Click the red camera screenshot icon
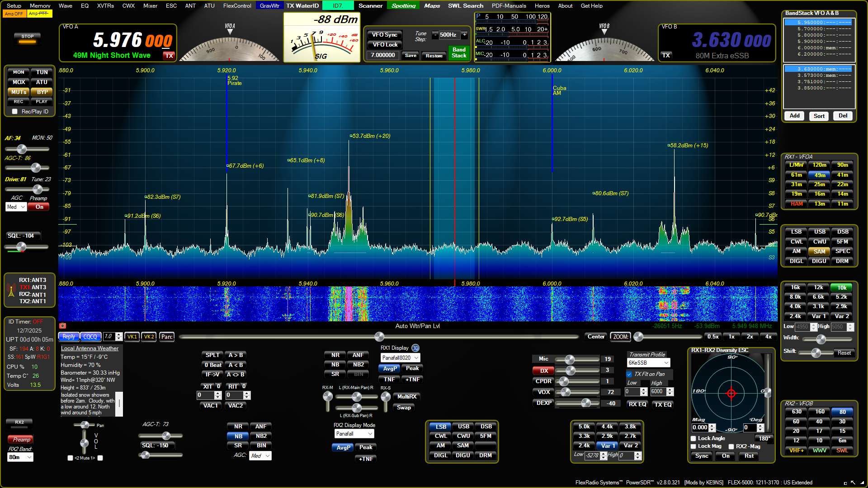Viewport: 868px width, 488px height. (62, 326)
